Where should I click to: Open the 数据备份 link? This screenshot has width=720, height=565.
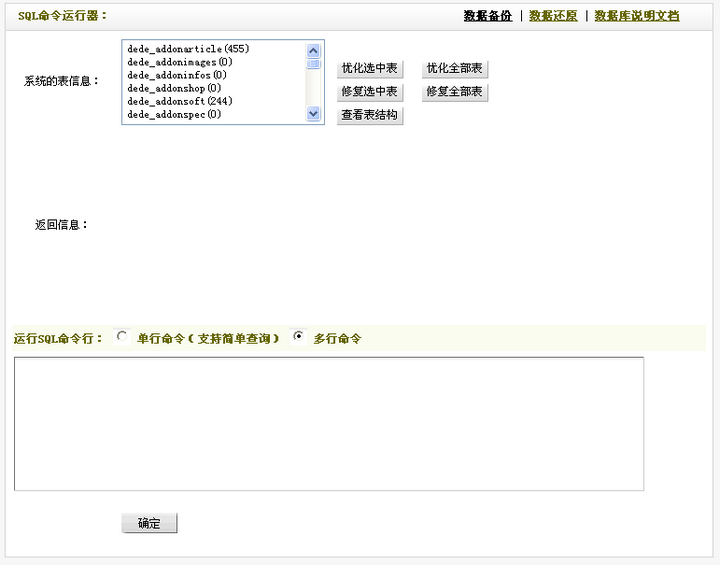click(x=487, y=16)
